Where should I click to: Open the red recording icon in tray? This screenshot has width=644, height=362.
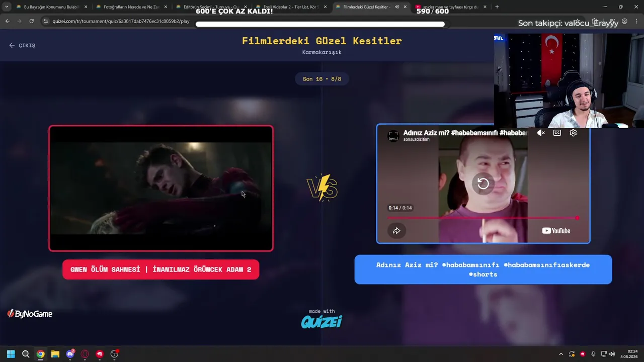(x=583, y=354)
